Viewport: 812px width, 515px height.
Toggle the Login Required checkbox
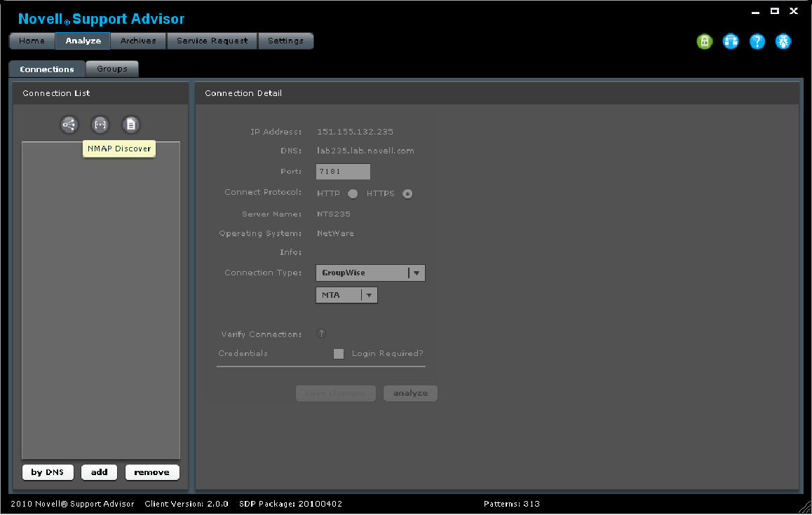click(339, 354)
